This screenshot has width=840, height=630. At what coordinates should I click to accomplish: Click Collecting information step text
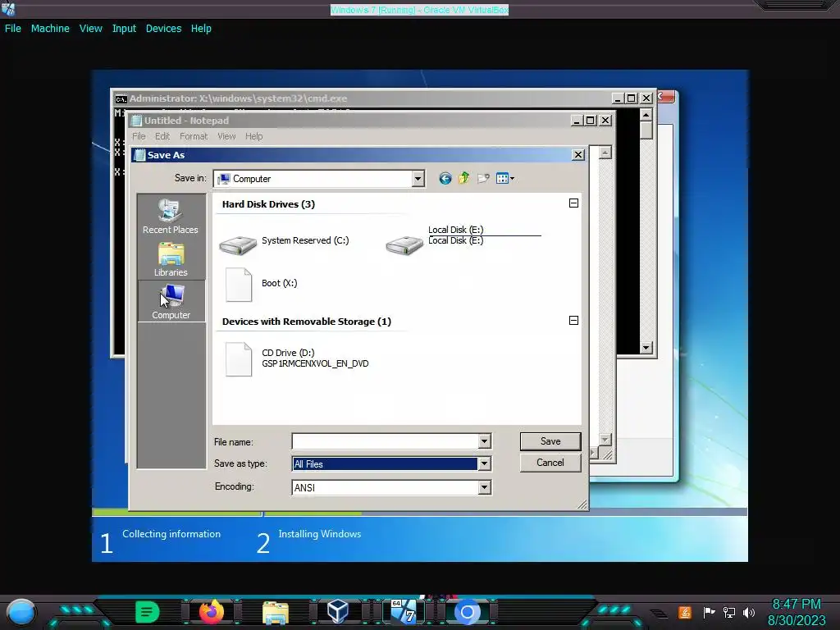[171, 534]
